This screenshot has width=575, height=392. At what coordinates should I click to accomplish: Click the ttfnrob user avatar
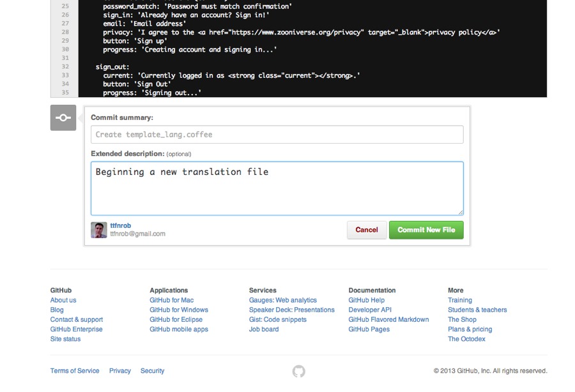(x=99, y=230)
